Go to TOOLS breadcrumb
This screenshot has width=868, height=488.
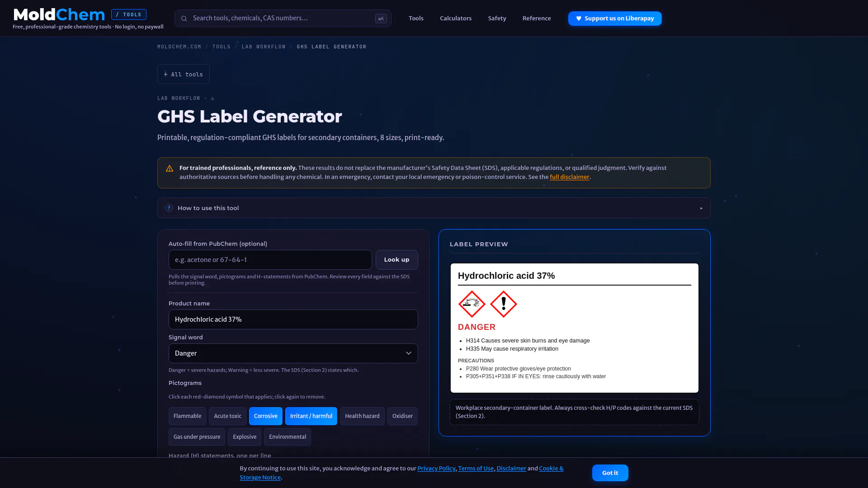222,47
